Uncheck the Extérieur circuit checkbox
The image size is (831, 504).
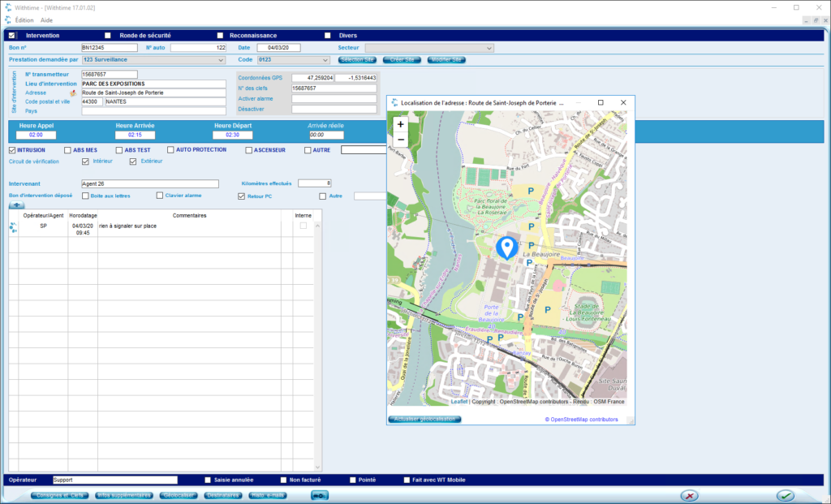(x=133, y=162)
